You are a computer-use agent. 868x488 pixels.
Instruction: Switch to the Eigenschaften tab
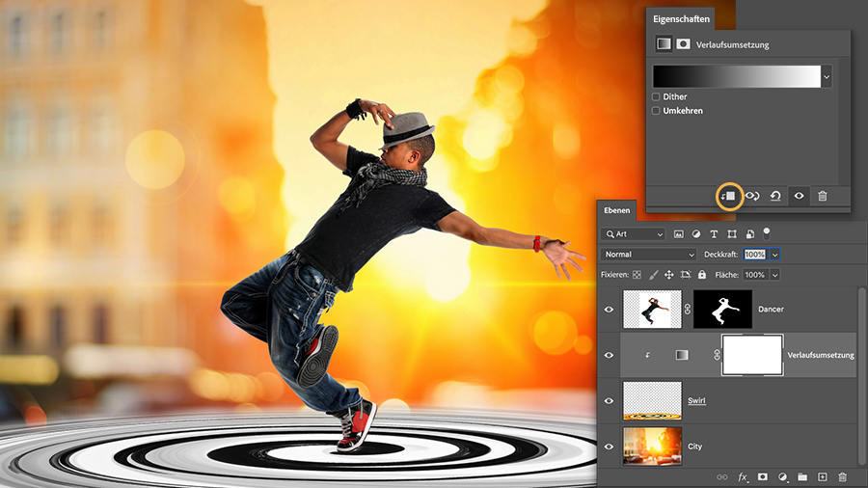coord(681,19)
